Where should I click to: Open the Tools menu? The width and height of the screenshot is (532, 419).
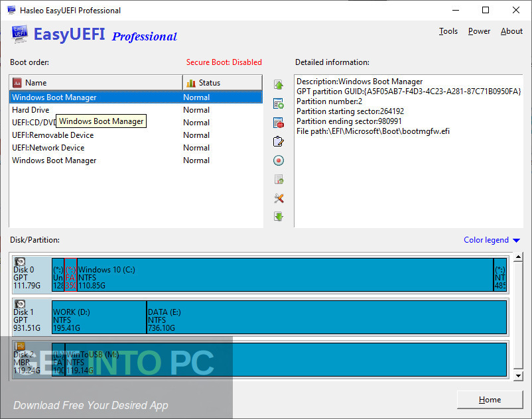point(448,31)
